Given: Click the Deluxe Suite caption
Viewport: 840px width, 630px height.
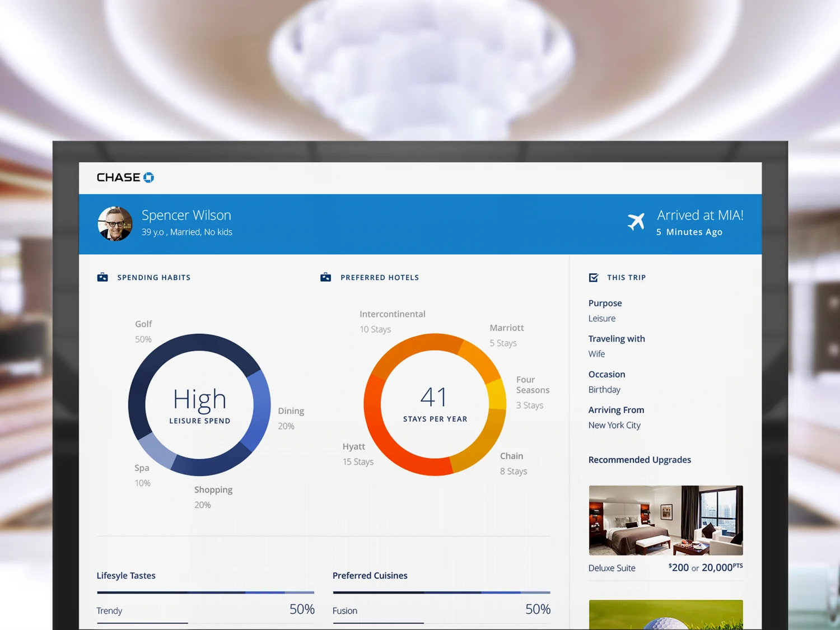Looking at the screenshot, I should click(x=612, y=568).
